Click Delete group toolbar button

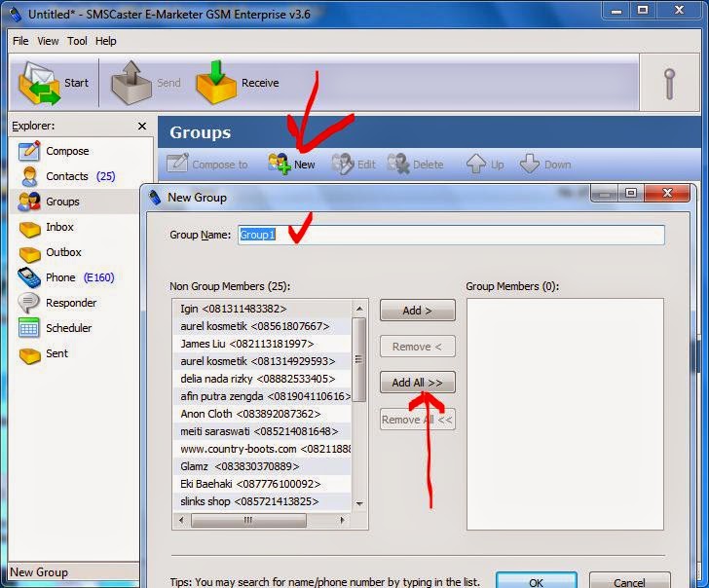(x=415, y=165)
